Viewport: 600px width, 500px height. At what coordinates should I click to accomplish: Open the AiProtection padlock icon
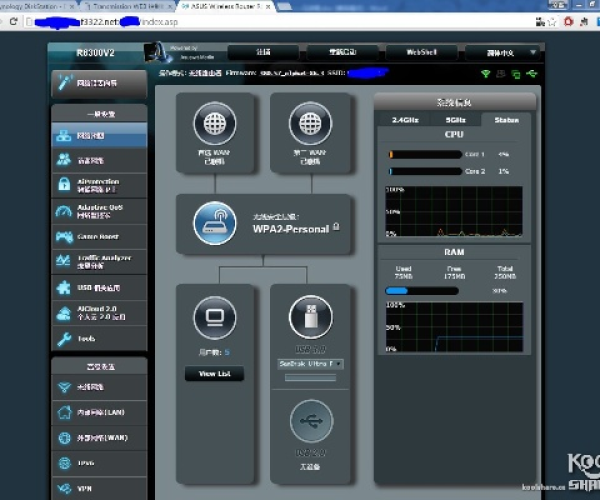pos(64,185)
